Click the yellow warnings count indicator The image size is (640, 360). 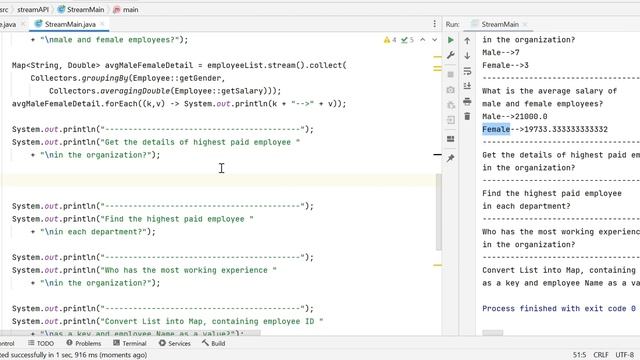click(x=390, y=40)
